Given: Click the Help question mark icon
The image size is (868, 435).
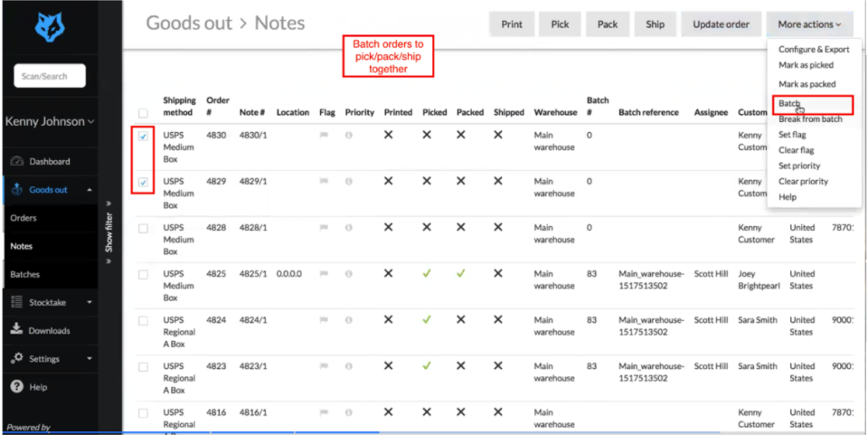Looking at the screenshot, I should [x=17, y=386].
